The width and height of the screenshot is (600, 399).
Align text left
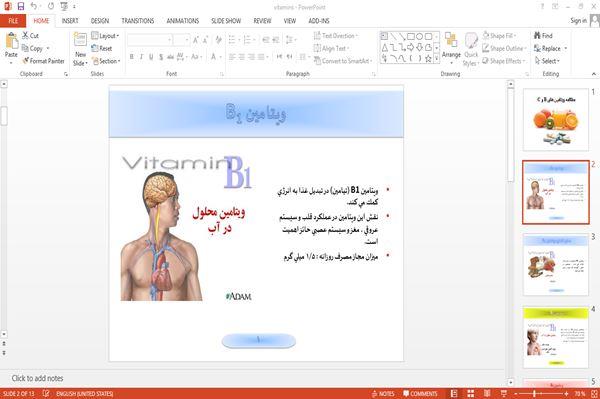click(232, 57)
